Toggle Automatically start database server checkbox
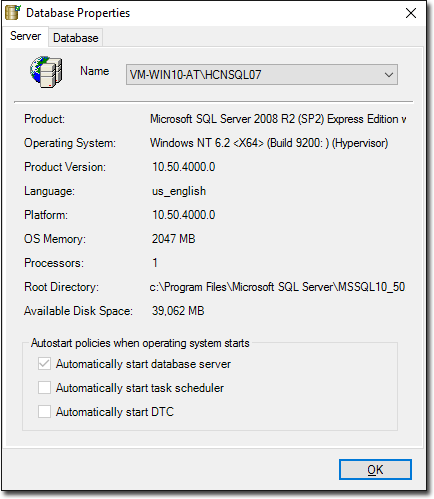Screen dimensions: 434x499 click(x=44, y=364)
